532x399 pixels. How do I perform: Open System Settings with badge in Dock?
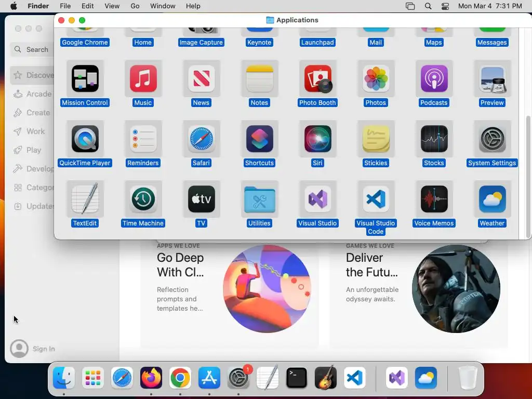(238, 378)
